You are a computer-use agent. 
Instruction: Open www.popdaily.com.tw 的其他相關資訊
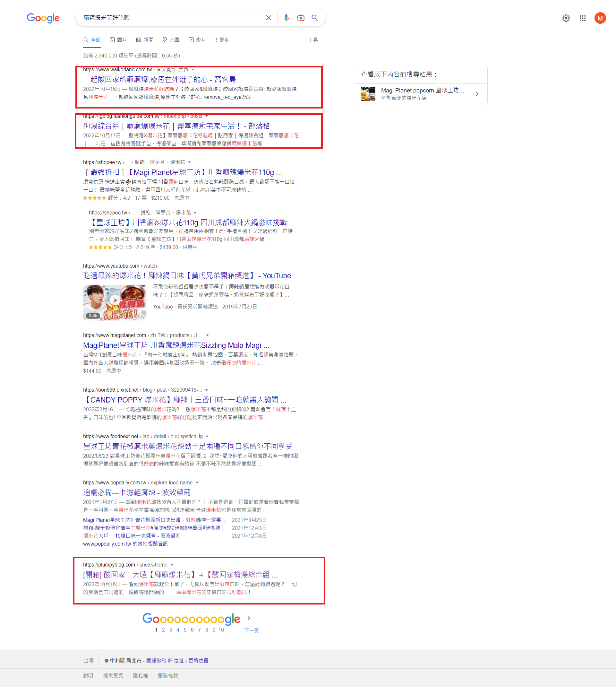(x=125, y=544)
